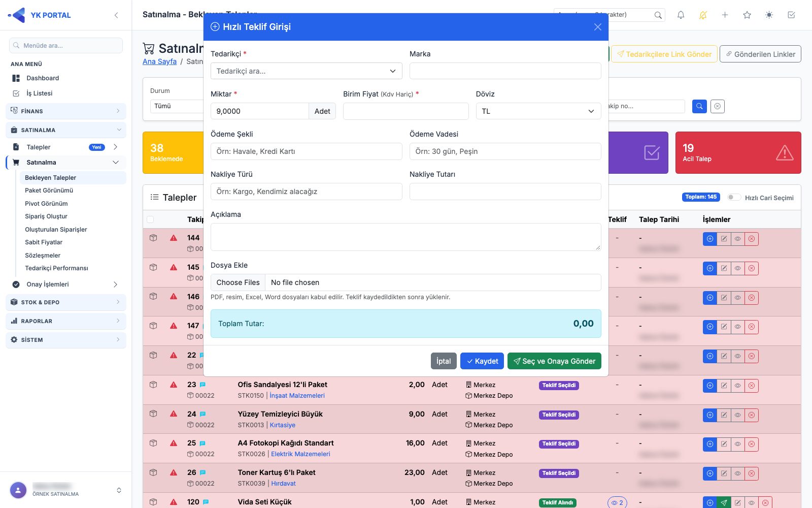The image size is (812, 508).
Task: Clear filters with the circled-x button
Action: (x=717, y=106)
